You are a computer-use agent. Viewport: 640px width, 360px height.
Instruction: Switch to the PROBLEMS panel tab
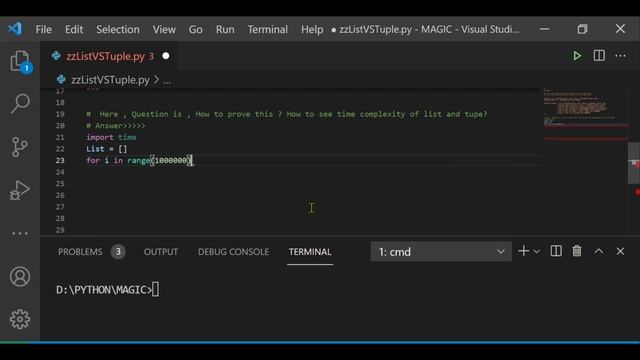point(80,252)
